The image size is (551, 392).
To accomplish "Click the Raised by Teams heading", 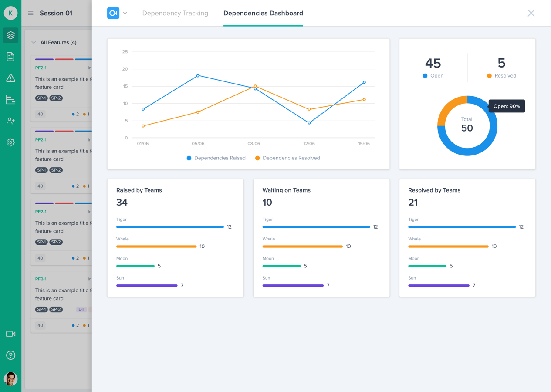I will click(139, 190).
